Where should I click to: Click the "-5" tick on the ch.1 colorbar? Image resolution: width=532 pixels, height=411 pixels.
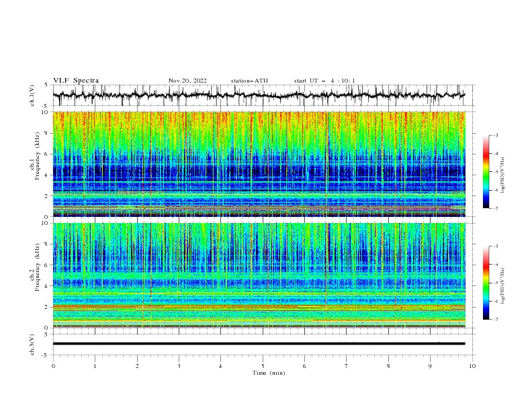[496, 172]
